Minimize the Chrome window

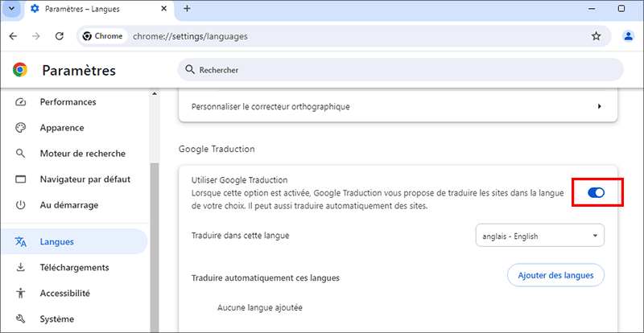pos(592,9)
